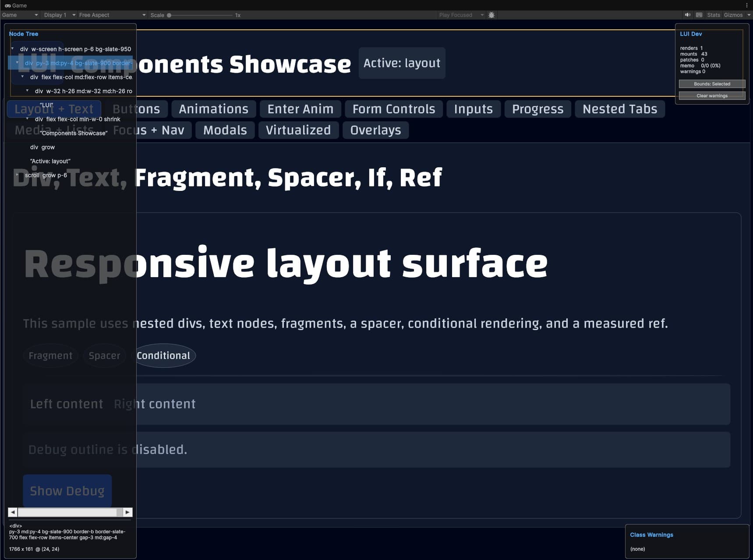Screen dimensions: 753x560
Task: Click the bug icon beside Play Focused
Action: click(x=491, y=15)
